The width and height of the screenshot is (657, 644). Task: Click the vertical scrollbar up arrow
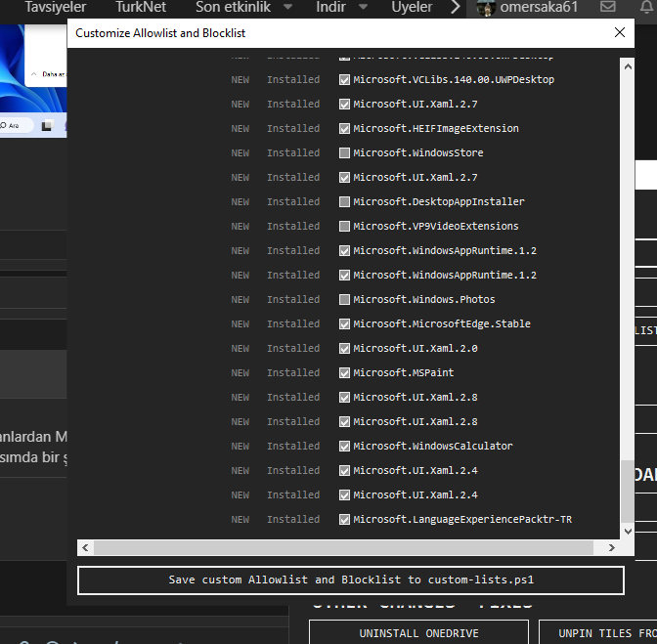tap(628, 66)
